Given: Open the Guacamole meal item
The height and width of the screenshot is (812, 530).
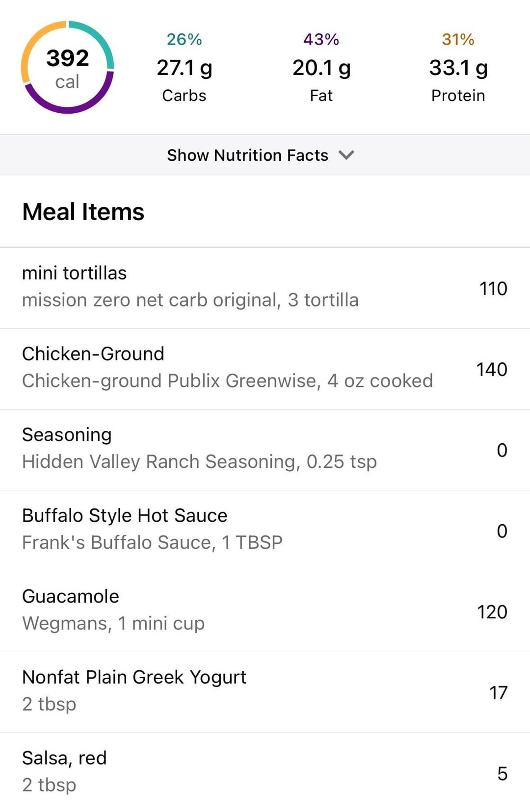Looking at the screenshot, I should pyautogui.click(x=265, y=611).
